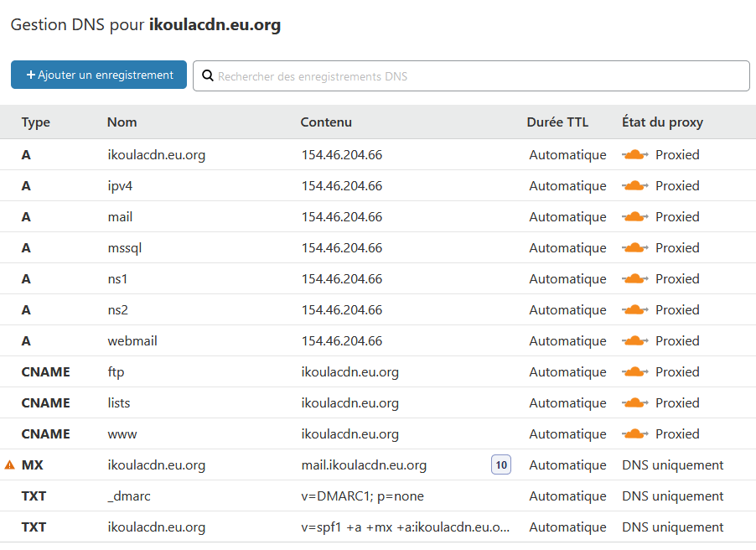Screen dimensions: 756x550
Task: Open the _dmarc TXT record row
Action: pos(378,496)
